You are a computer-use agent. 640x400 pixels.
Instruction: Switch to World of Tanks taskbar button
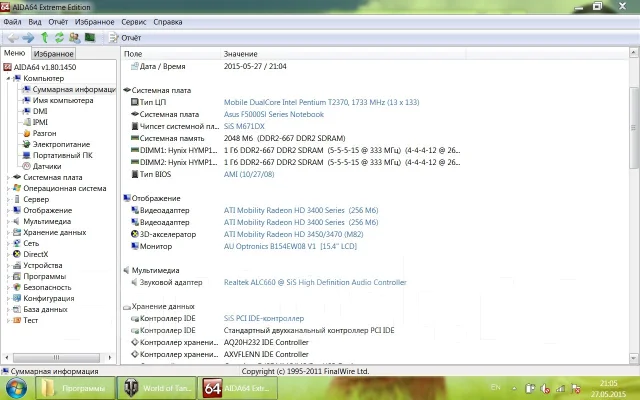pyautogui.click(x=156, y=388)
